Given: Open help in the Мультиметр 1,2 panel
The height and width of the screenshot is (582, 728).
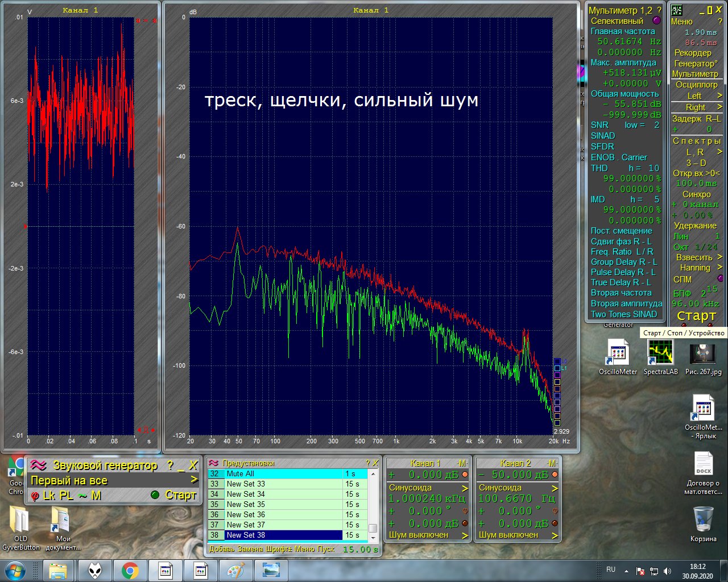Looking at the screenshot, I should tap(659, 10).
